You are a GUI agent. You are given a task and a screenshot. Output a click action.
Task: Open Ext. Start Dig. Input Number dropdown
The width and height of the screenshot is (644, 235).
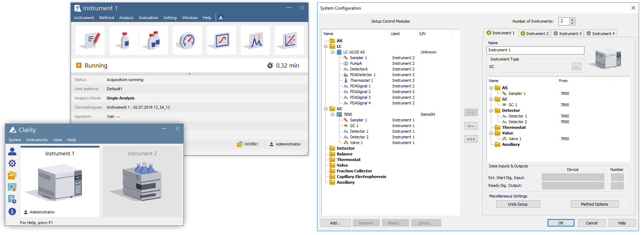[x=617, y=177]
